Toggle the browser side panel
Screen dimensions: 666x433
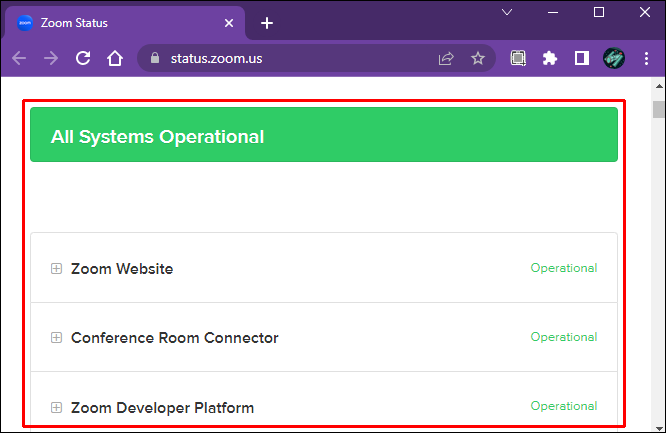tap(581, 58)
